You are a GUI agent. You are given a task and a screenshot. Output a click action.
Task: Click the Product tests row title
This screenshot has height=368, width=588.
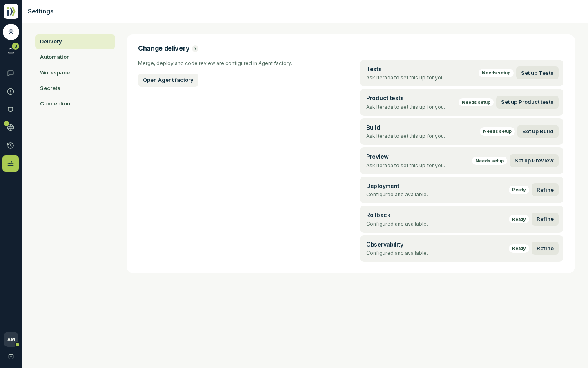(x=385, y=98)
